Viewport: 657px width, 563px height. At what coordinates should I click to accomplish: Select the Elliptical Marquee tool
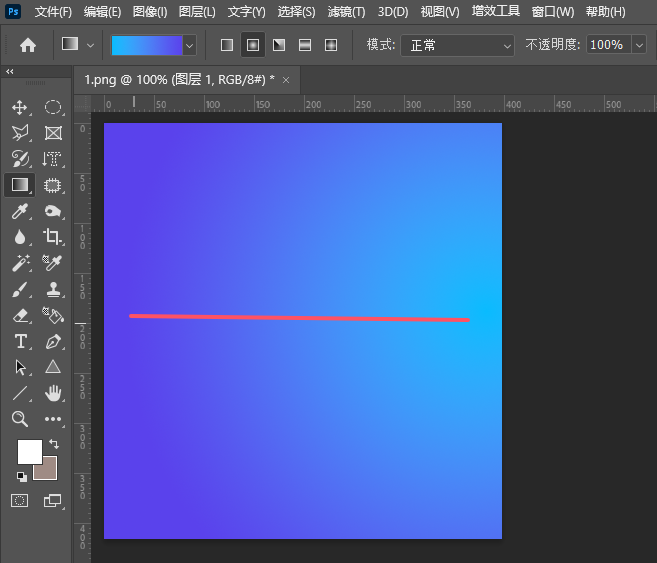click(53, 107)
